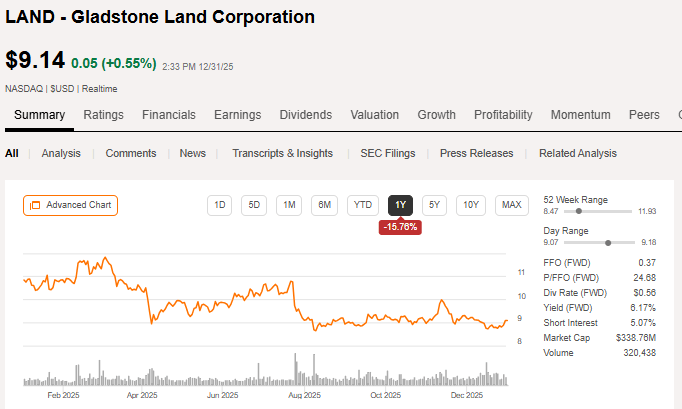Show year-to-date YTD chart
The height and width of the screenshot is (409, 682).
pos(362,205)
